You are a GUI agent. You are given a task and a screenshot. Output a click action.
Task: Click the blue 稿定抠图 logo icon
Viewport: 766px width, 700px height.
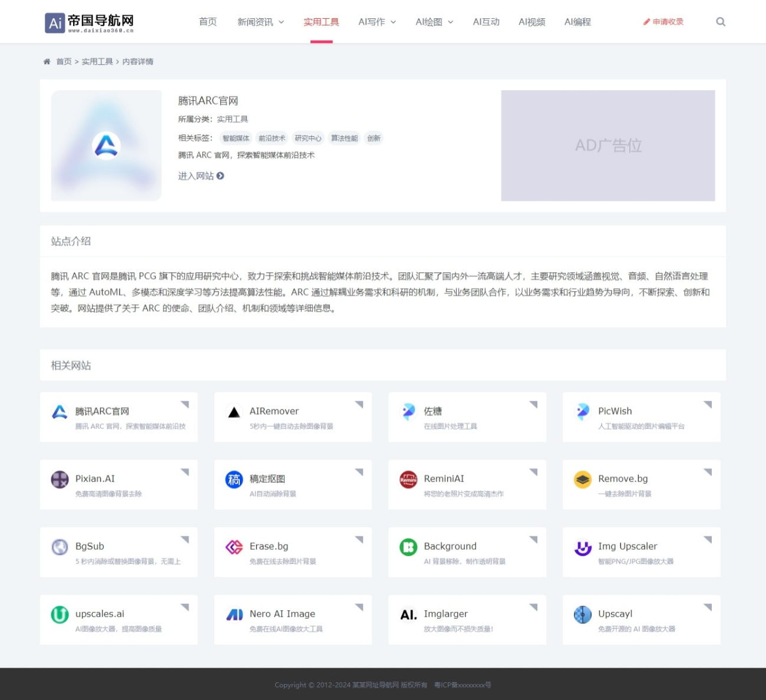[x=234, y=480]
